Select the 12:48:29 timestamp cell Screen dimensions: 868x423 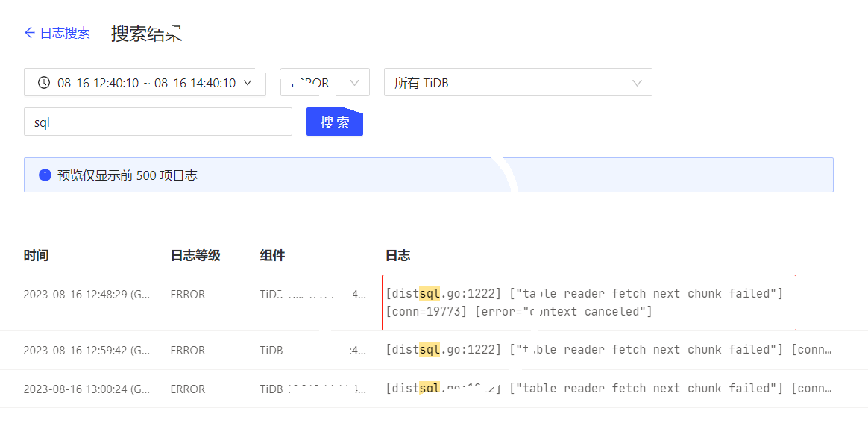tap(87, 295)
